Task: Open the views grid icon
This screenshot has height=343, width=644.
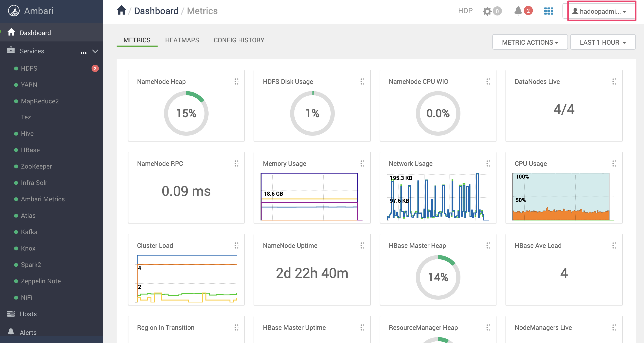Action: 549,11
